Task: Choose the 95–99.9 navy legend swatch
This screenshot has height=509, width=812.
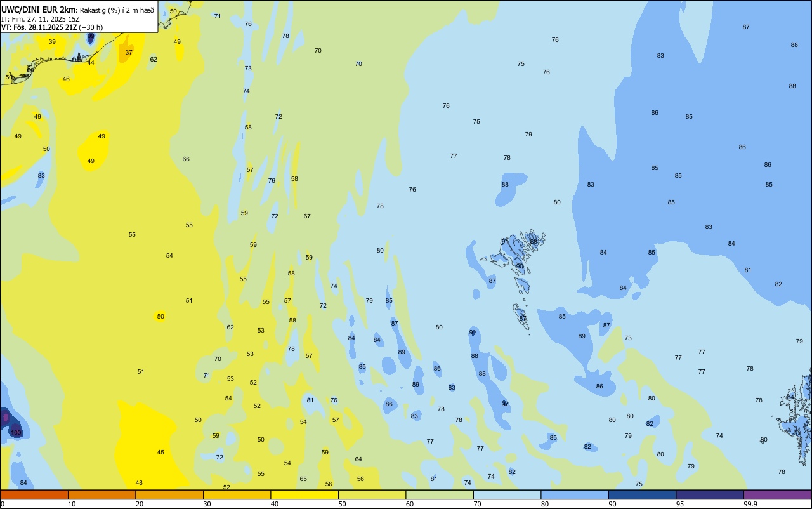Action: [710, 494]
